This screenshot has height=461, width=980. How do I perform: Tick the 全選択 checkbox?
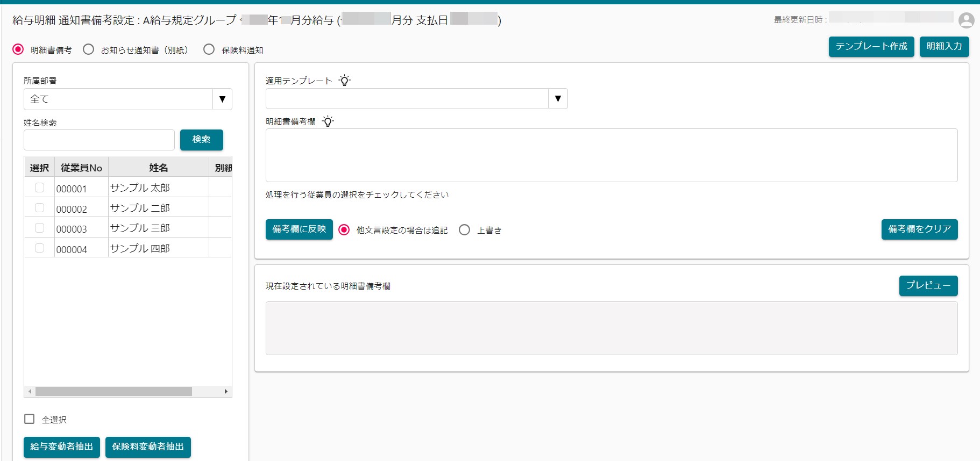pyautogui.click(x=30, y=419)
